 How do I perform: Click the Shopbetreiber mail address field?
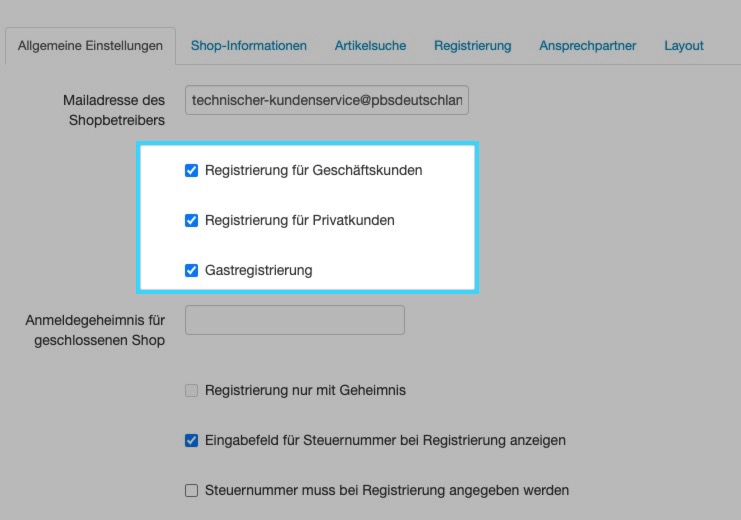pos(327,100)
